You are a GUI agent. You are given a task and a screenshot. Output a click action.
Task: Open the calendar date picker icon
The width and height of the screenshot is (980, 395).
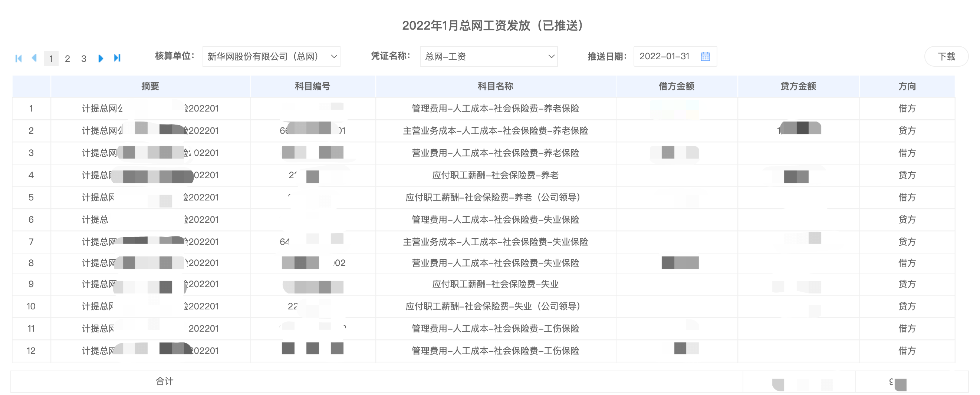coord(705,56)
